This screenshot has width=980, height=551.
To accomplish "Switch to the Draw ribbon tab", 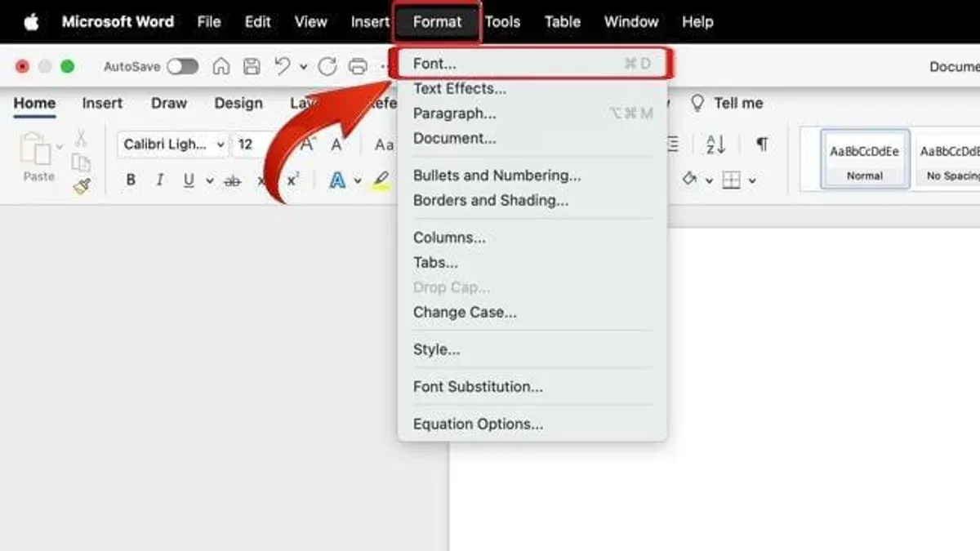I will (169, 104).
